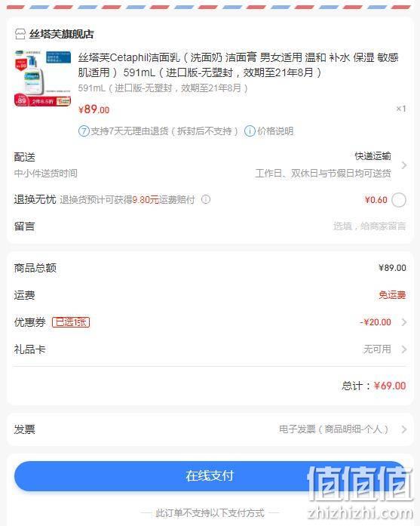Expand the 发票 electronic invoice chevron
The width and height of the screenshot is (420, 526).
tap(404, 429)
